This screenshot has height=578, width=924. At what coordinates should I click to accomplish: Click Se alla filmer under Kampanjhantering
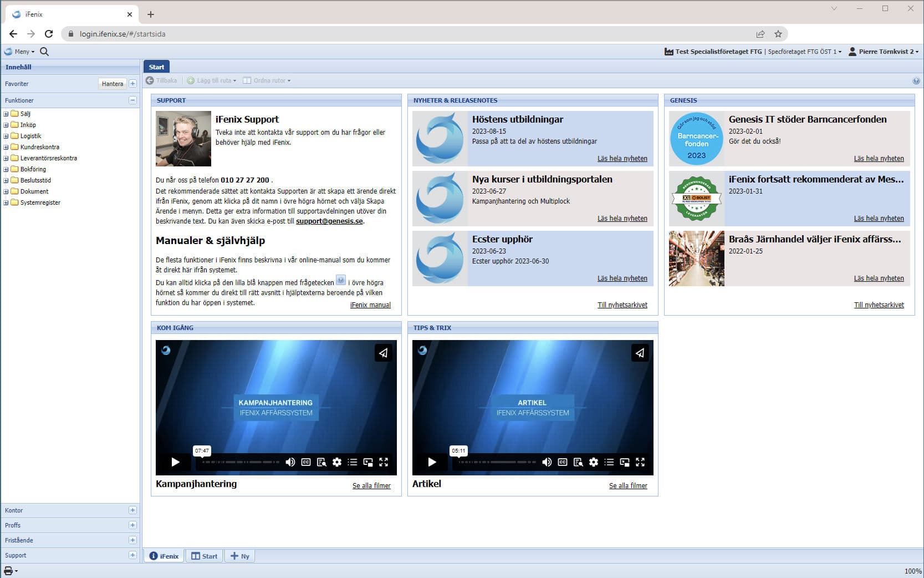pyautogui.click(x=371, y=486)
